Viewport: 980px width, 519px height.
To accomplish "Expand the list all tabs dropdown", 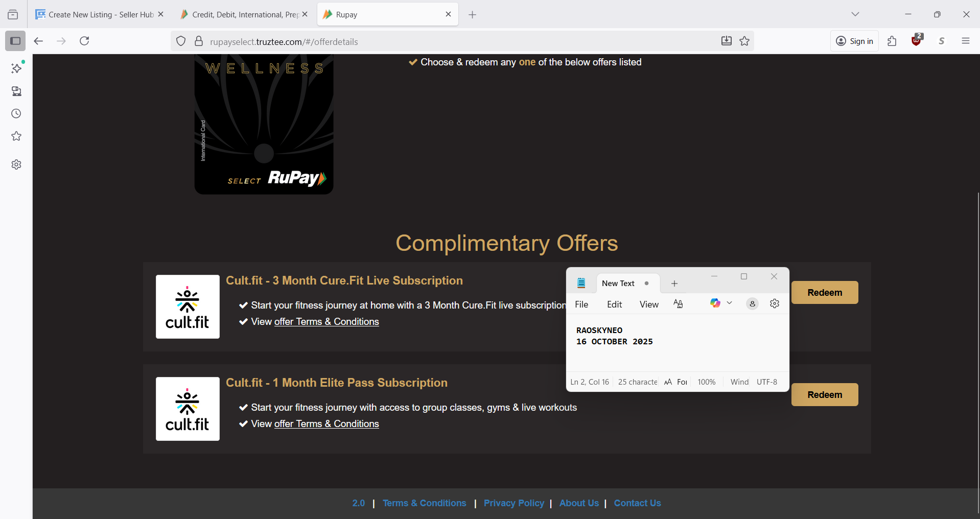I will pyautogui.click(x=855, y=14).
